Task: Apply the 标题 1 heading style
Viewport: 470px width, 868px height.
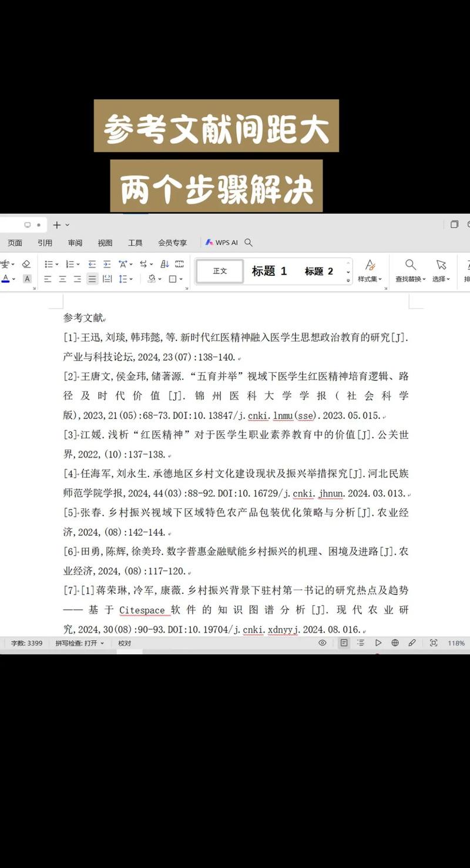Action: click(269, 271)
